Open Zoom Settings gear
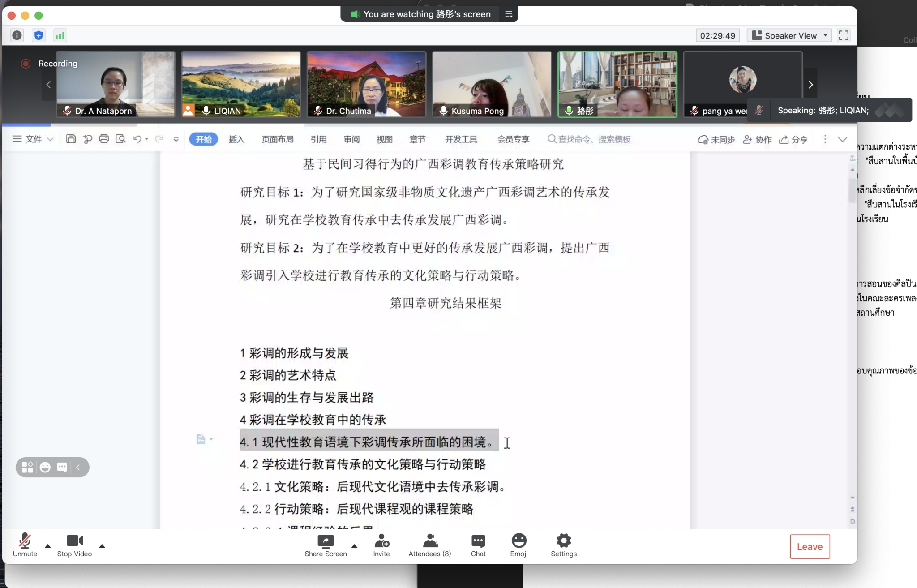This screenshot has width=917, height=588. point(564,545)
